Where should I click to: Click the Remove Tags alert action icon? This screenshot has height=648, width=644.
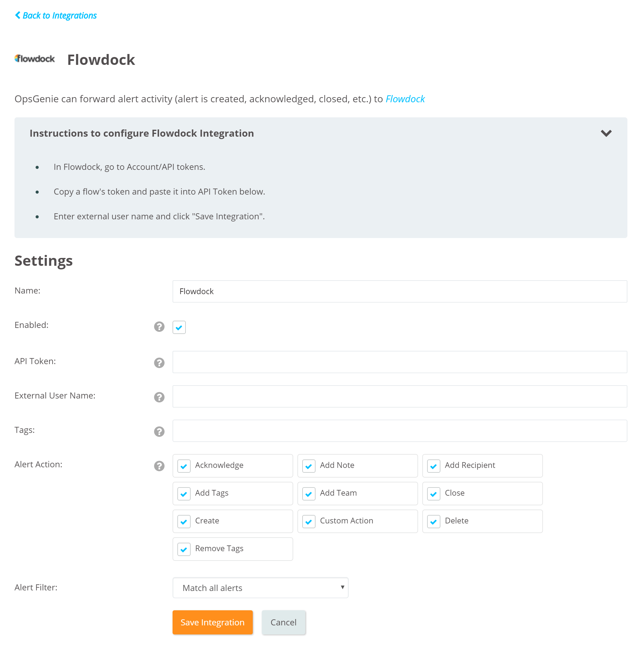click(185, 549)
